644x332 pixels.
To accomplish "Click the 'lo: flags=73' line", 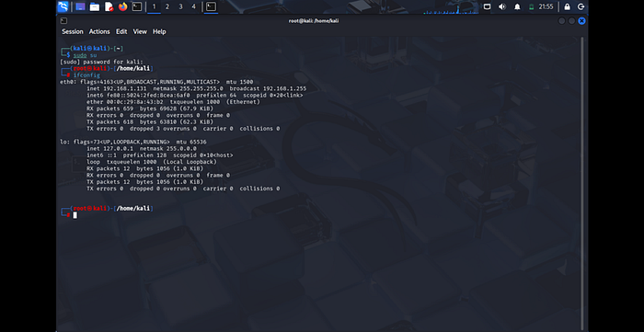I will 133,142.
